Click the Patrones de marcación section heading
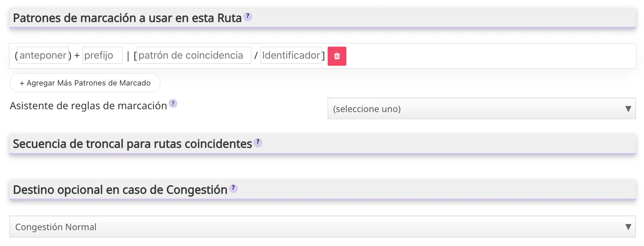This screenshot has width=644, height=246. (x=127, y=18)
